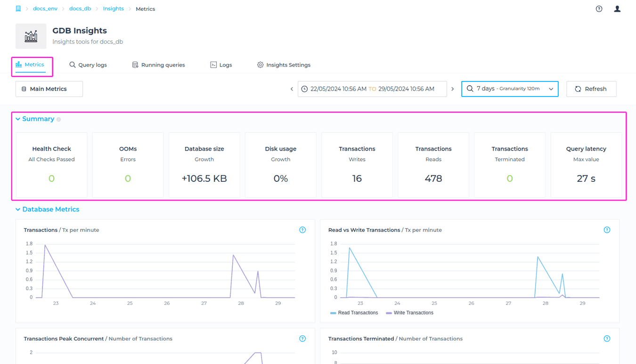Open the docs_db breadcrumb link
This screenshot has width=636, height=364.
[80, 8]
